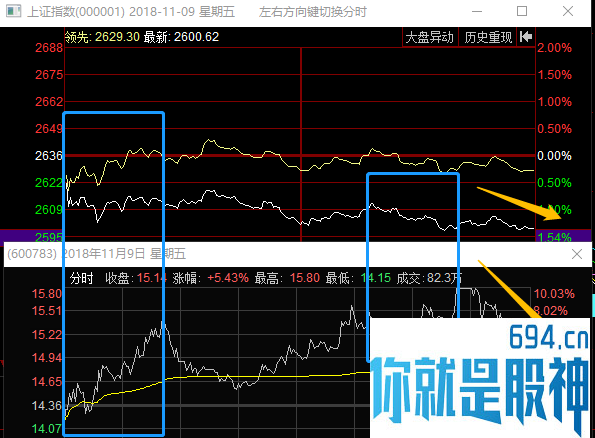This screenshot has width=595, height=438.
Task: Click the 大盘异动 button
Action: point(430,37)
